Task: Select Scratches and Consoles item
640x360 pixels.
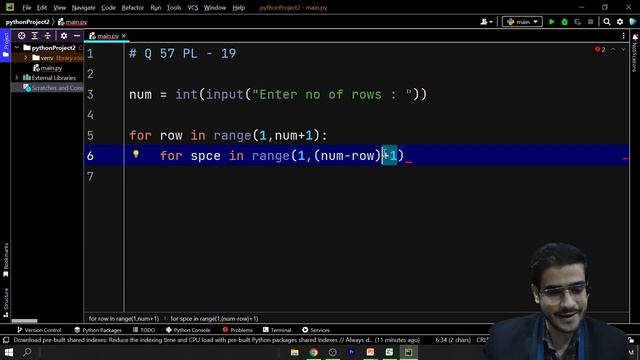Action: click(53, 88)
